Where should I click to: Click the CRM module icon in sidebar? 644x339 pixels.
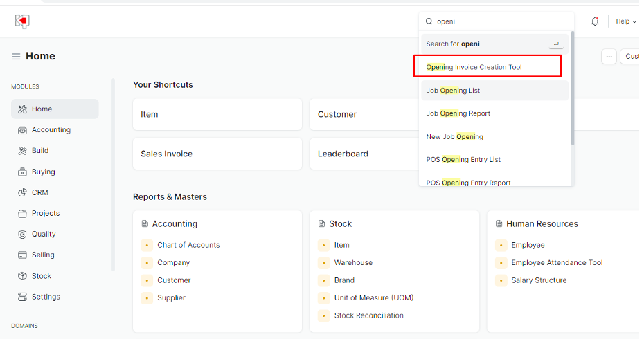pyautogui.click(x=22, y=192)
